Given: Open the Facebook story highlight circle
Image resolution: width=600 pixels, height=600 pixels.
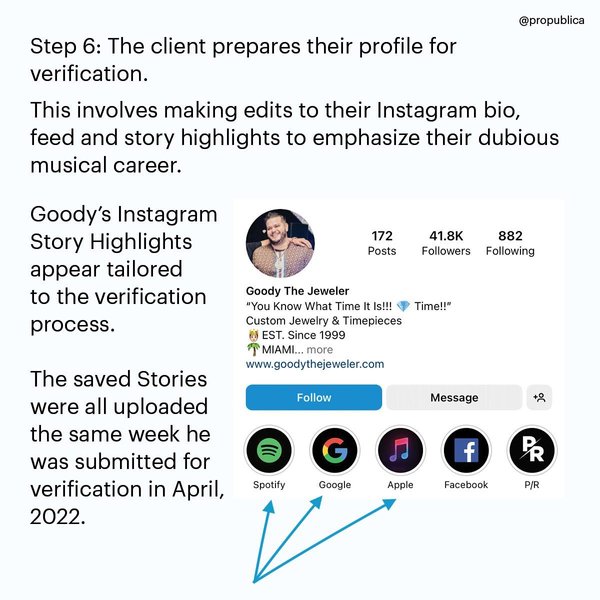Looking at the screenshot, I should click(466, 452).
